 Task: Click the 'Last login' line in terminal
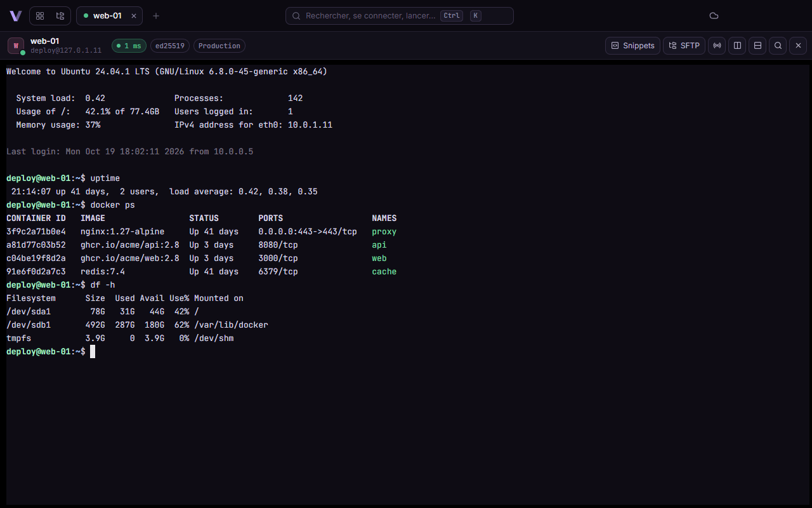tap(130, 152)
